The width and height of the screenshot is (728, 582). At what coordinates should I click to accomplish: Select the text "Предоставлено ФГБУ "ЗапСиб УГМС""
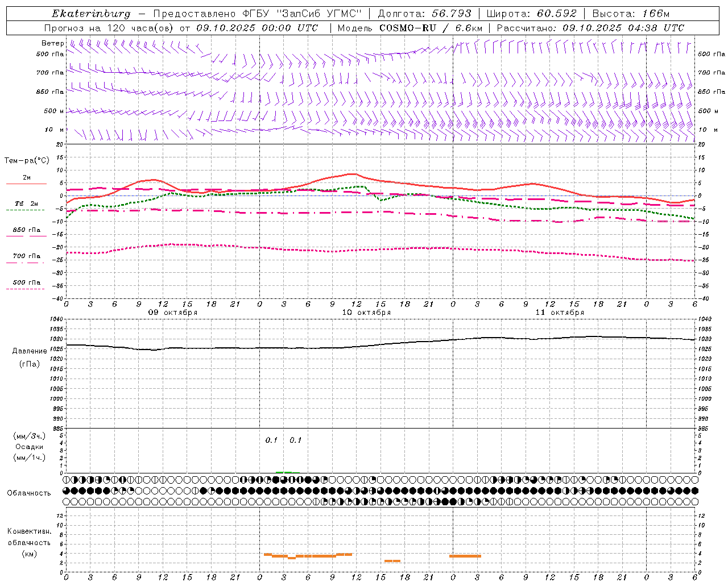(x=258, y=14)
